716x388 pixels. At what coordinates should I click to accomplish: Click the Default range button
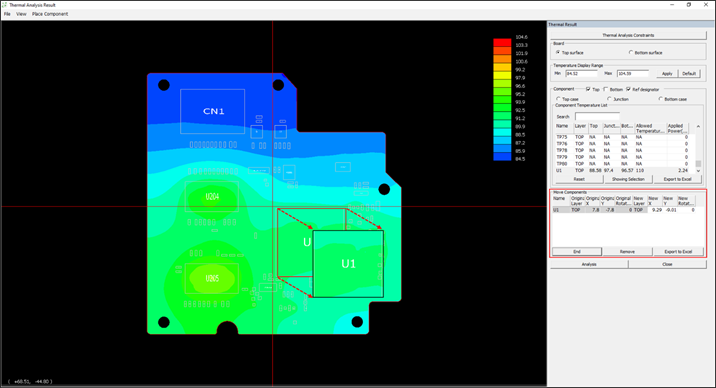click(689, 73)
